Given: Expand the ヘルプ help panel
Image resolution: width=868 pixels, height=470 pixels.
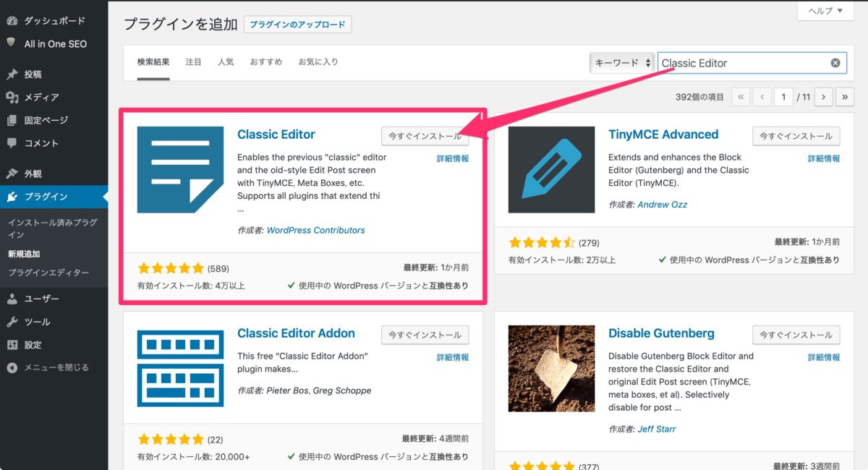Looking at the screenshot, I should pos(825,11).
